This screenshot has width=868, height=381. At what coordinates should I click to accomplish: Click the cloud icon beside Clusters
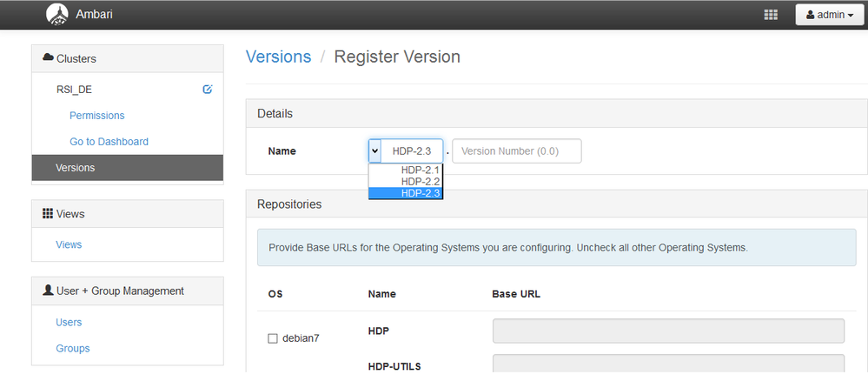click(x=48, y=58)
